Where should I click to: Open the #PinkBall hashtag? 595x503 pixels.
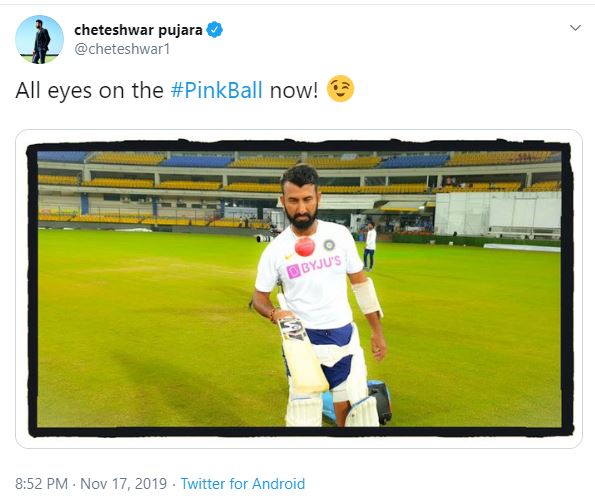pyautogui.click(x=216, y=90)
